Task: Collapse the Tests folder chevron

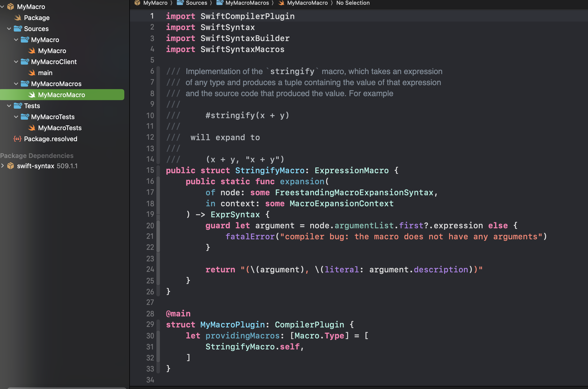Action: click(9, 106)
